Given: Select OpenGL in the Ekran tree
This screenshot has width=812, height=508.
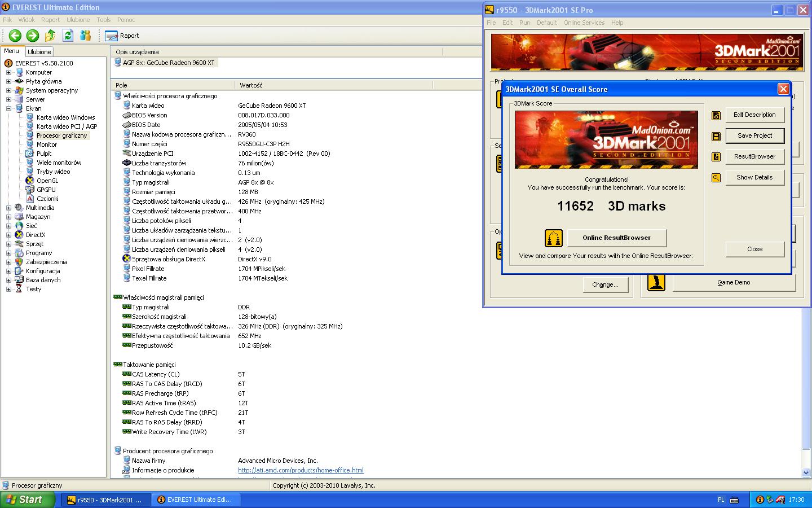Looking at the screenshot, I should [x=47, y=181].
